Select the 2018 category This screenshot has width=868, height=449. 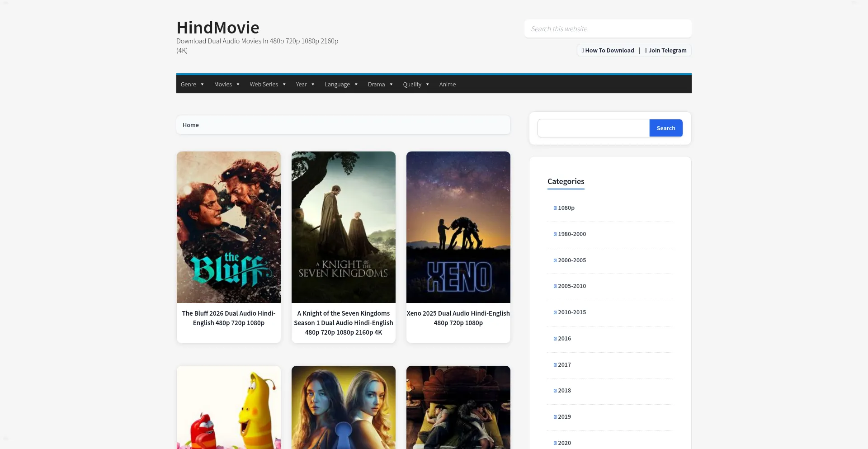[x=564, y=391]
